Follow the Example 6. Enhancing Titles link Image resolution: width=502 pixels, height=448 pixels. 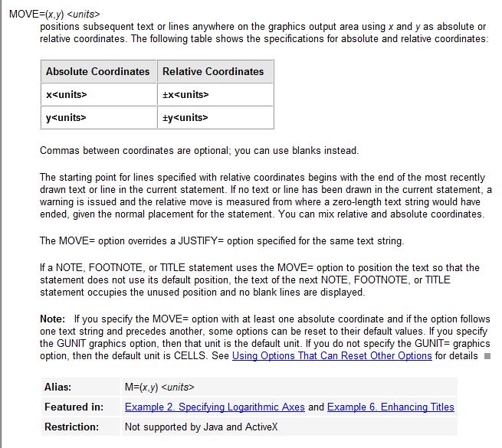(x=390, y=407)
